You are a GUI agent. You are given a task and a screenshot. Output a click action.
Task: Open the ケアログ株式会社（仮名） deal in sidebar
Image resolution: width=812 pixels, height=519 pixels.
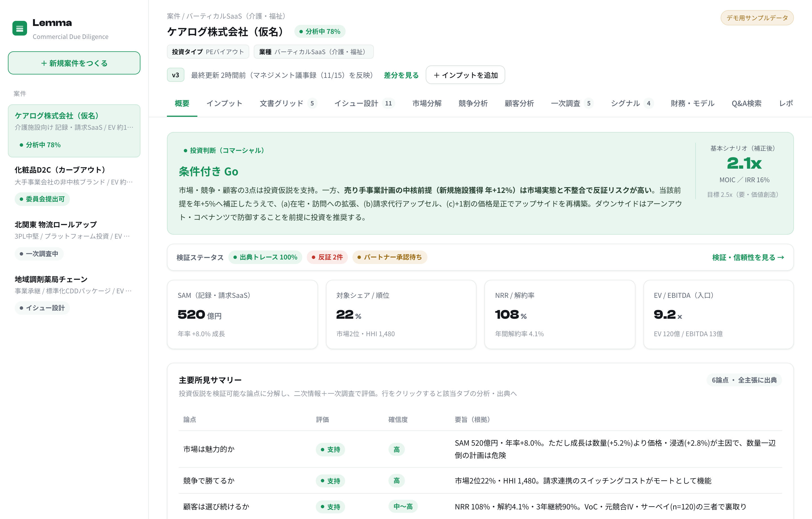pyautogui.click(x=74, y=131)
